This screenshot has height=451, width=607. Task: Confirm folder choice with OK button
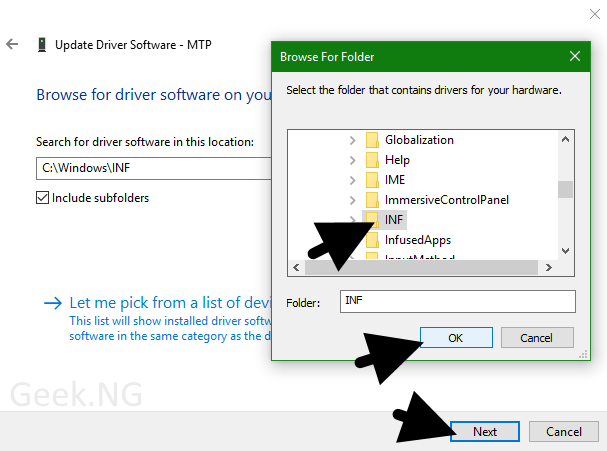tap(456, 338)
